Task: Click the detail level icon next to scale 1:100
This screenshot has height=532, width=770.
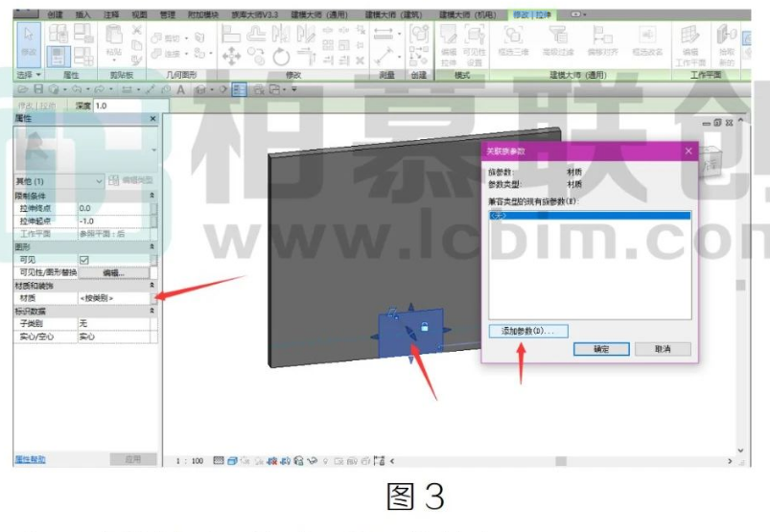Action: pyautogui.click(x=219, y=461)
